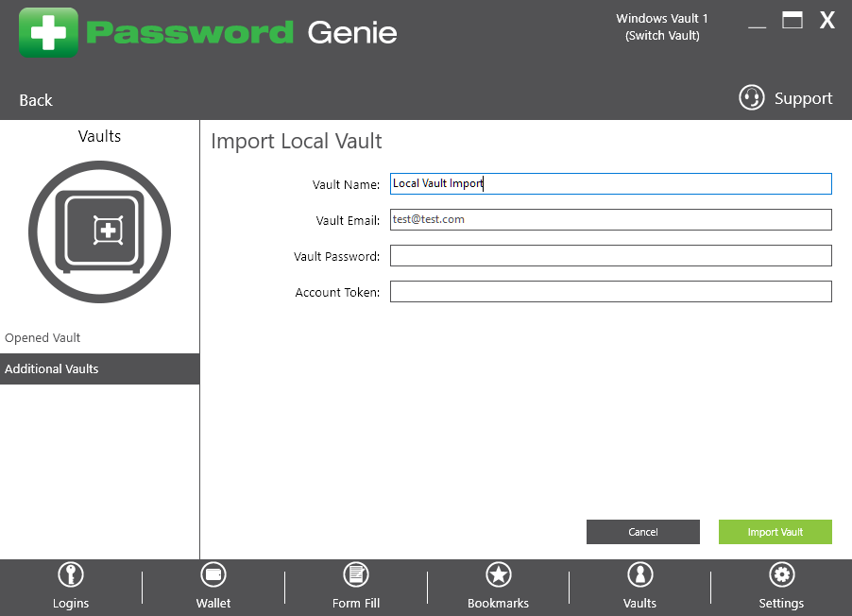The height and width of the screenshot is (616, 852).
Task: Cancel the local vault import
Action: coord(643,532)
